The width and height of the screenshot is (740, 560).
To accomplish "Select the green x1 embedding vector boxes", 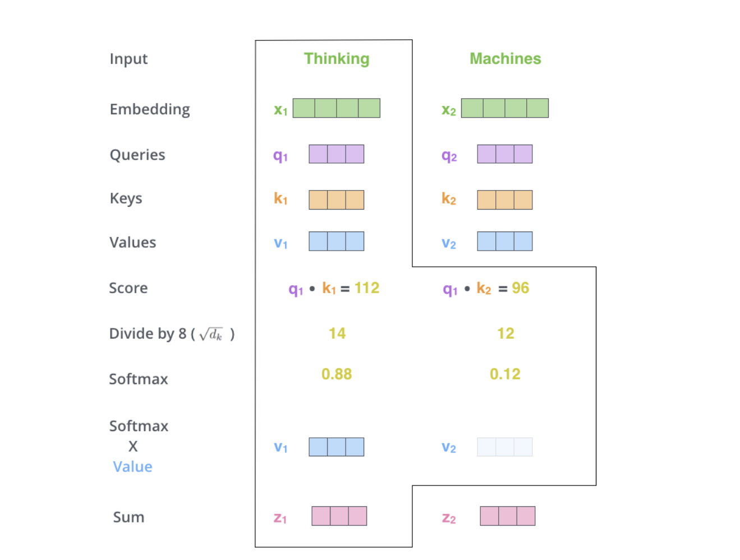I will click(336, 108).
